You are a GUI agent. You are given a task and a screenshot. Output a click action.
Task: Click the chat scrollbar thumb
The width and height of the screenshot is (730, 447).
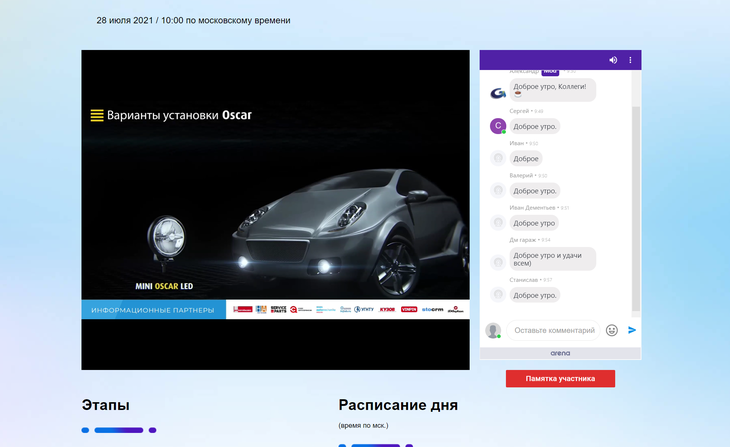635,209
